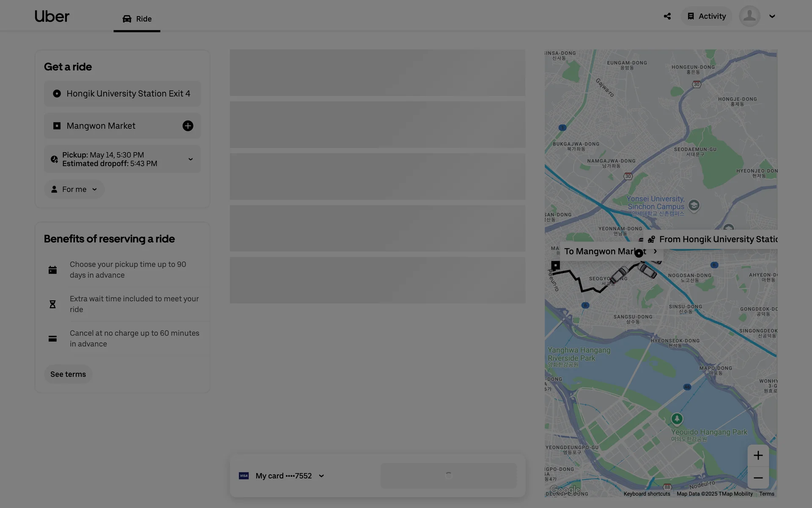Open the Activity page

pos(706,17)
